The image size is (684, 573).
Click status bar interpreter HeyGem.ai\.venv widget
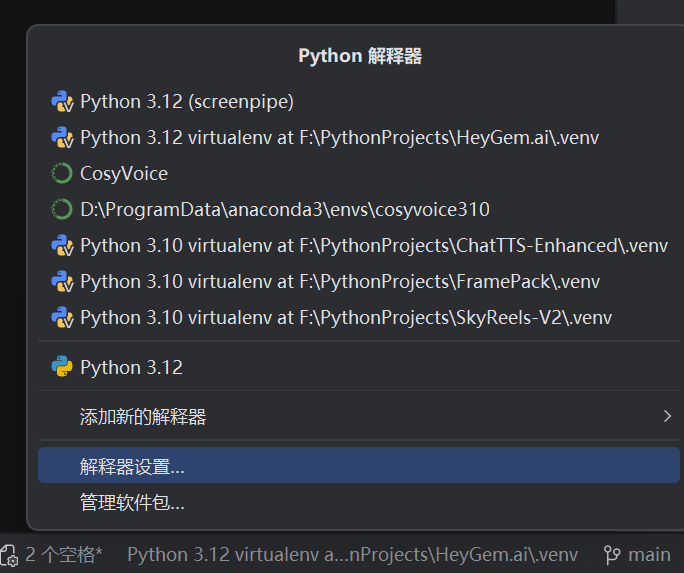[352, 555]
